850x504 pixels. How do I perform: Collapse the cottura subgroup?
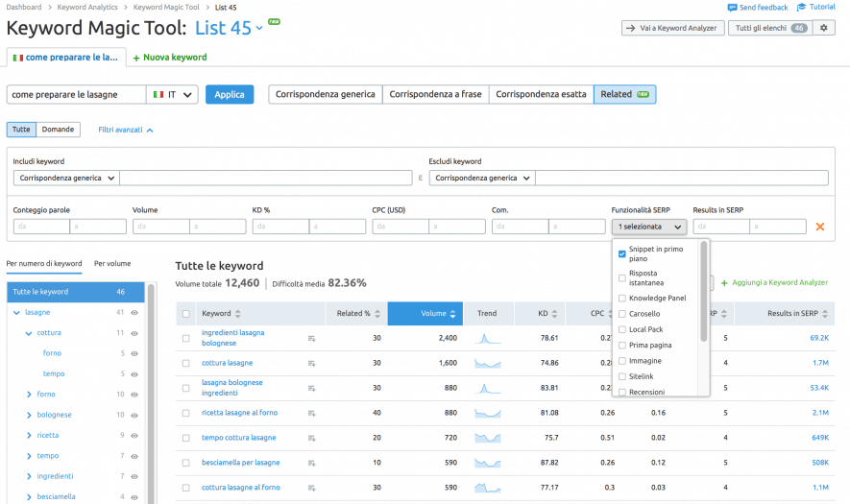pyautogui.click(x=29, y=333)
